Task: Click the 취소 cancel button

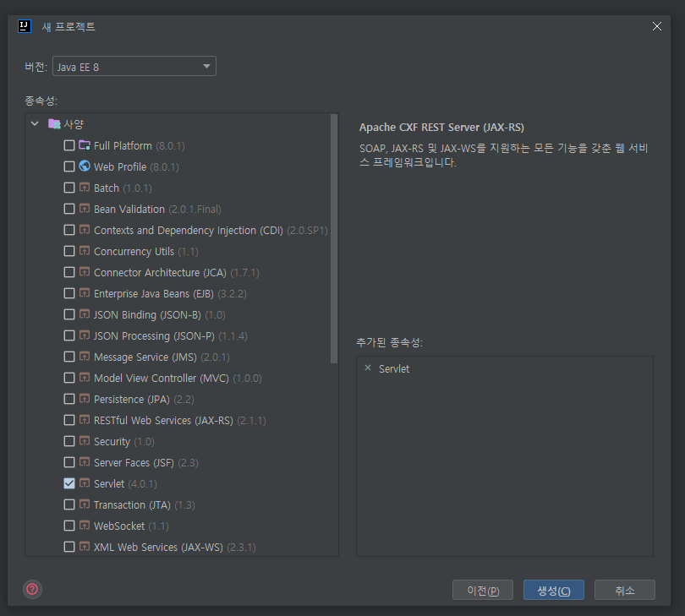Action: (625, 591)
